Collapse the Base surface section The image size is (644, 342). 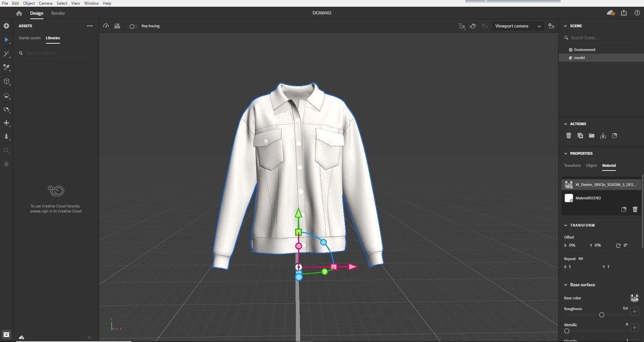tap(566, 285)
